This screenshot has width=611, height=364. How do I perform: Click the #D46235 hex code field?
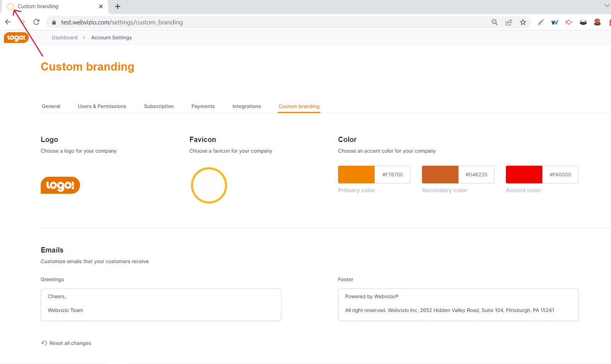click(476, 174)
